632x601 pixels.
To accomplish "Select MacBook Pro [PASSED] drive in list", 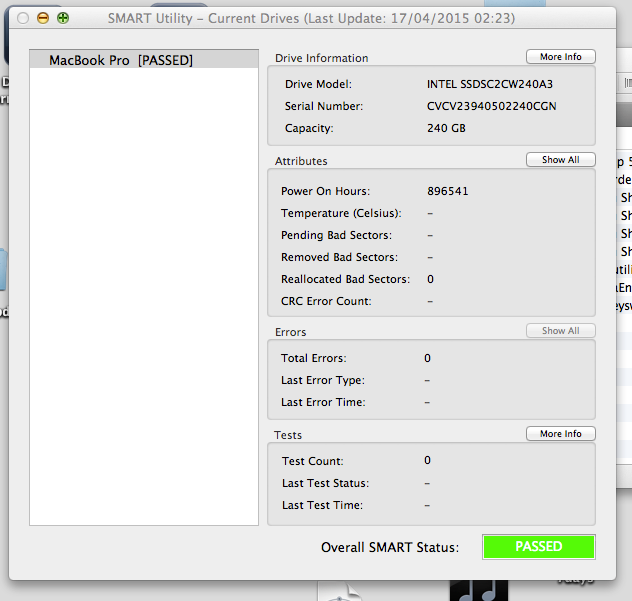I will [144, 60].
